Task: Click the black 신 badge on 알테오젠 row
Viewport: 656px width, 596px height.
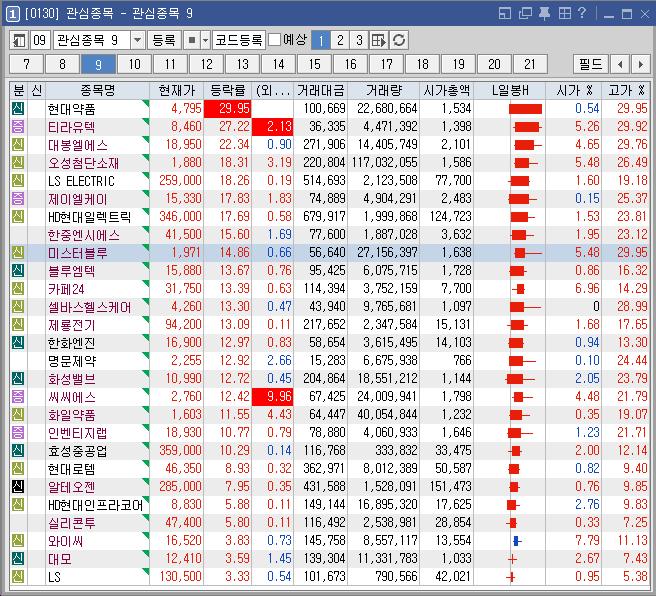Action: [18, 486]
